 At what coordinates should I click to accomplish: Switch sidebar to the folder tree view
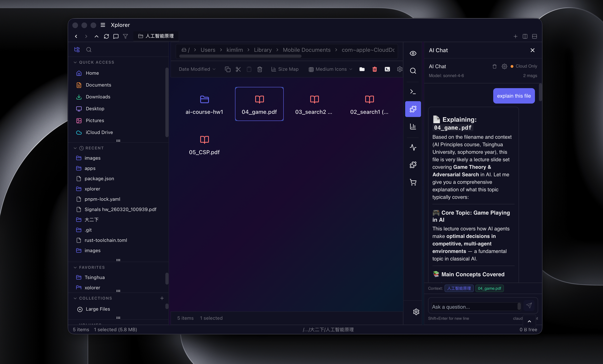pyautogui.click(x=77, y=50)
